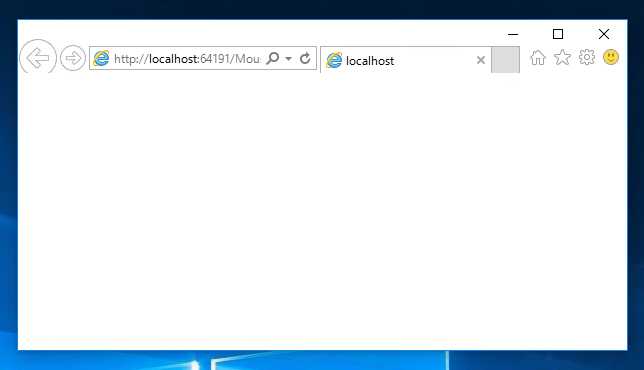The width and height of the screenshot is (644, 370).
Task: Send feedback using the smiley face icon
Action: pos(611,57)
